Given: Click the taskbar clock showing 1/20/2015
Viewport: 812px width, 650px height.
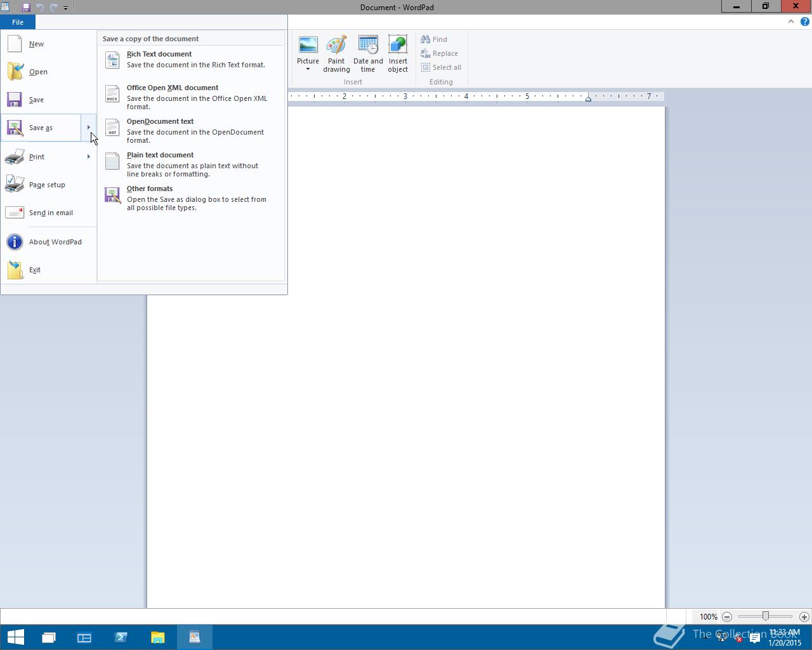Looking at the screenshot, I should [785, 637].
